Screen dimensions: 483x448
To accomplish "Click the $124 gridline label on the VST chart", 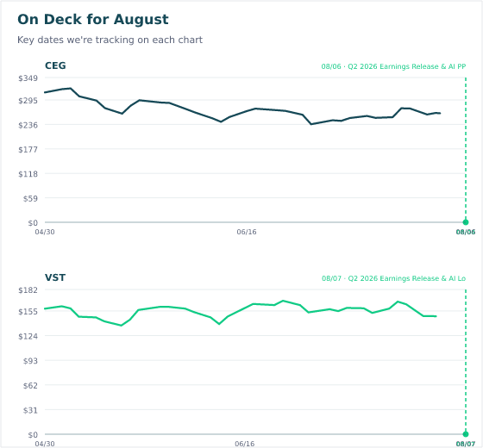I will coord(28,336).
